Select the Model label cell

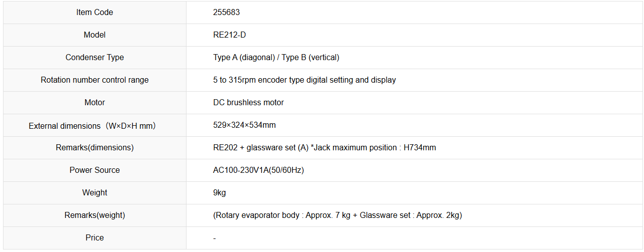94,35
